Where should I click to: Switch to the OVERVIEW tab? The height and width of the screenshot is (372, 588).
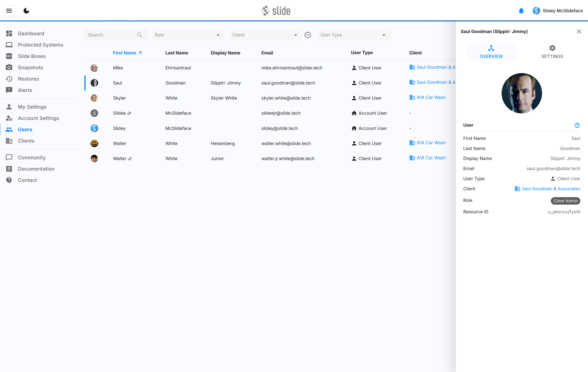click(x=491, y=52)
